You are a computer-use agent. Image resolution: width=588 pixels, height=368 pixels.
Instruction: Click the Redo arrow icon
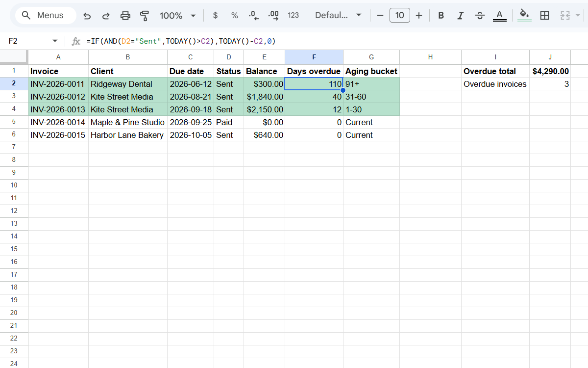106,16
